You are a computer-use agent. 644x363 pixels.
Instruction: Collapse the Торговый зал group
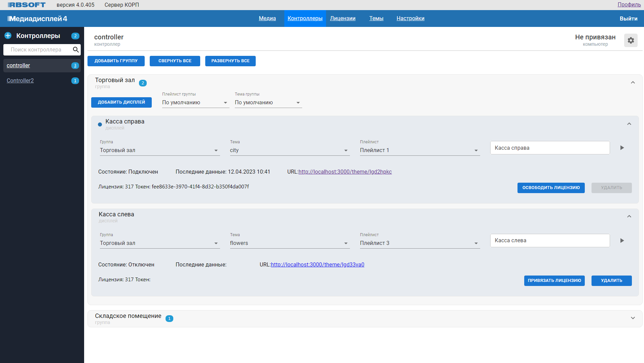click(x=633, y=83)
